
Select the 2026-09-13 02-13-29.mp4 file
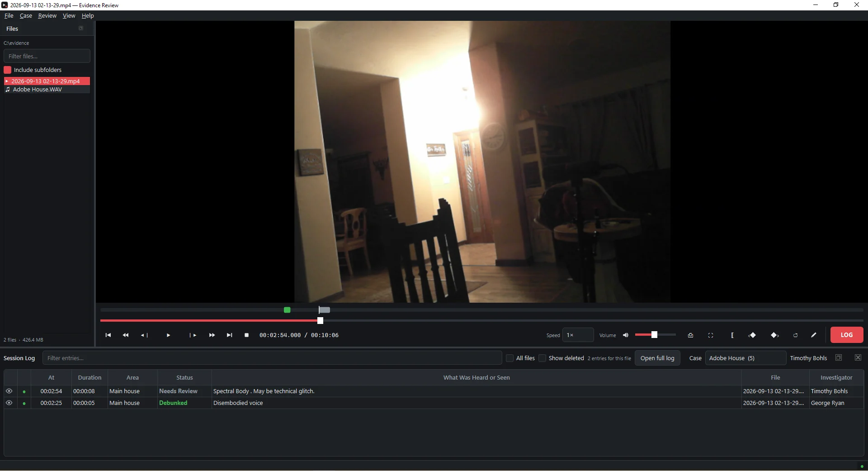pyautogui.click(x=47, y=81)
